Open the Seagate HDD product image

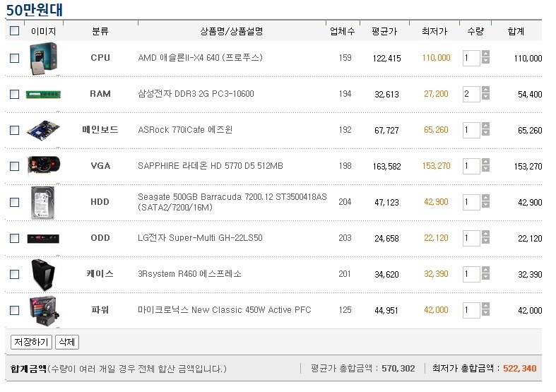pyautogui.click(x=42, y=203)
